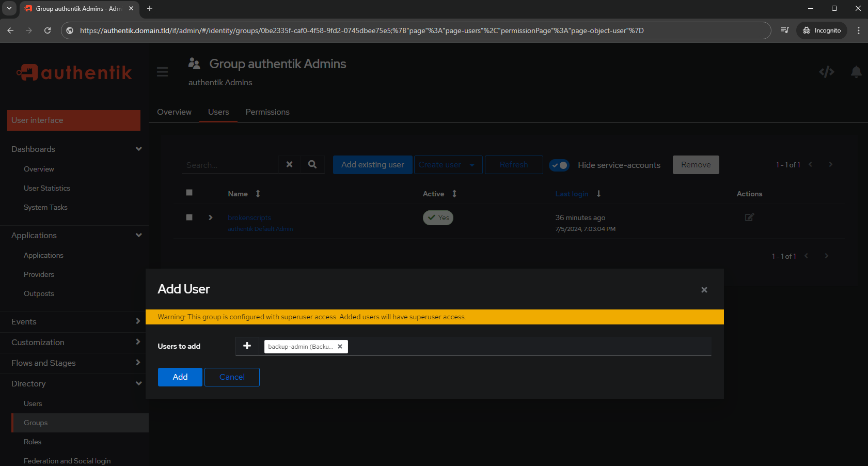The image size is (868, 466).
Task: Open Create user dropdown
Action: click(448, 165)
